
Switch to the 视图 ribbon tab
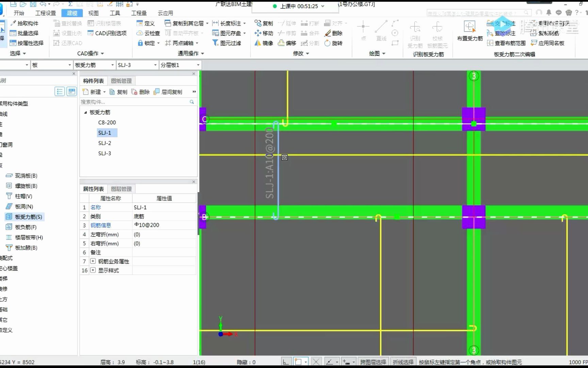pos(93,13)
